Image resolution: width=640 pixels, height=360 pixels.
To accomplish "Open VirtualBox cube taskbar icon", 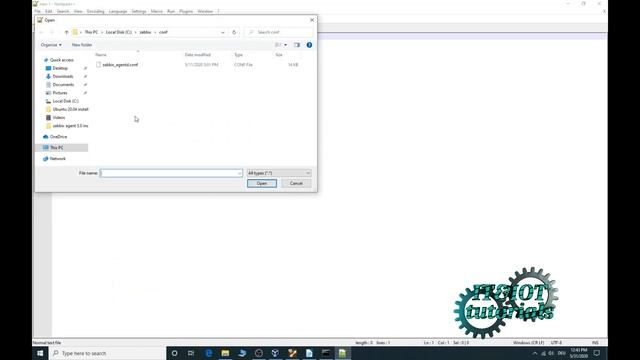I will click(275, 353).
